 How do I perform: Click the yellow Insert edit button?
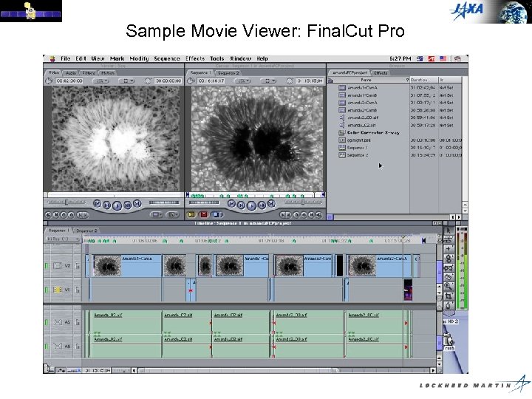coord(191,214)
